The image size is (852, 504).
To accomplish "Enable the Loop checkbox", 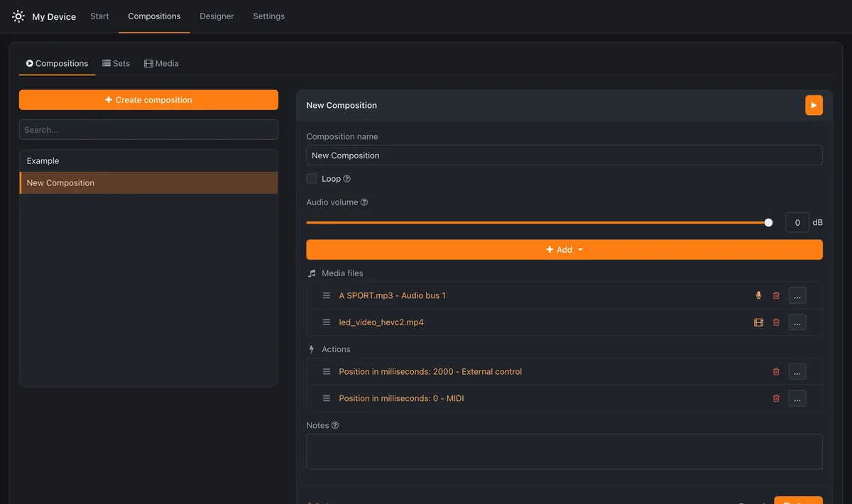I will click(x=312, y=179).
